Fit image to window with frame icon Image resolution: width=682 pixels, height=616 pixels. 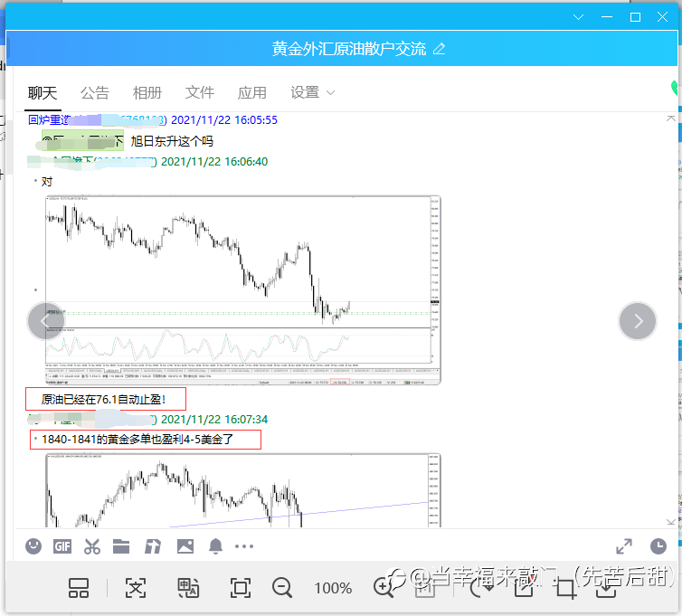point(241,588)
